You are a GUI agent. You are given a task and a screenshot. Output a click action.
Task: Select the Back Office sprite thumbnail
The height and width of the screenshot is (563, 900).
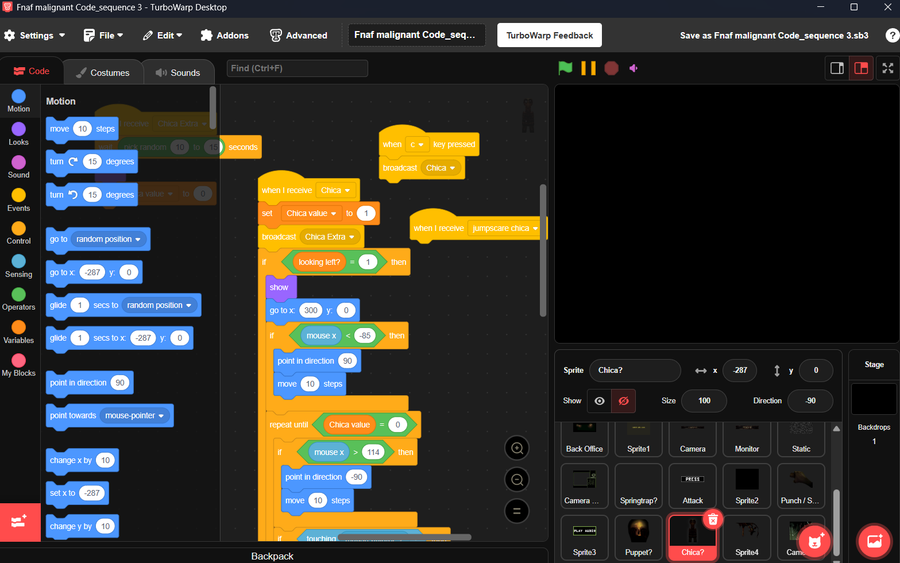[x=584, y=439]
